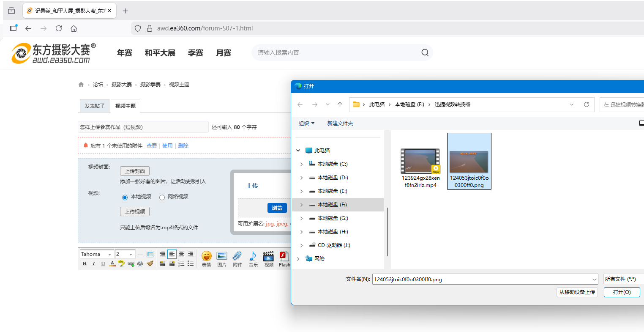This screenshot has width=644, height=332.
Task: Open the 组织 menu in file dialog
Action: (x=306, y=123)
